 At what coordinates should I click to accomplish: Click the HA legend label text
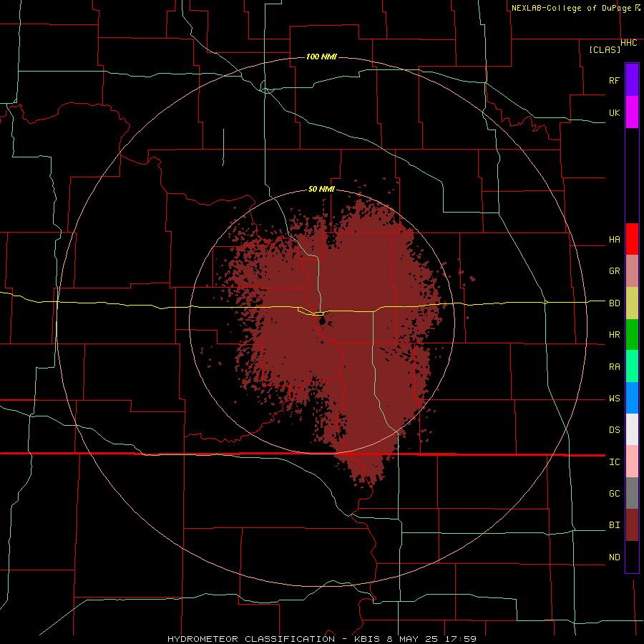coord(614,240)
